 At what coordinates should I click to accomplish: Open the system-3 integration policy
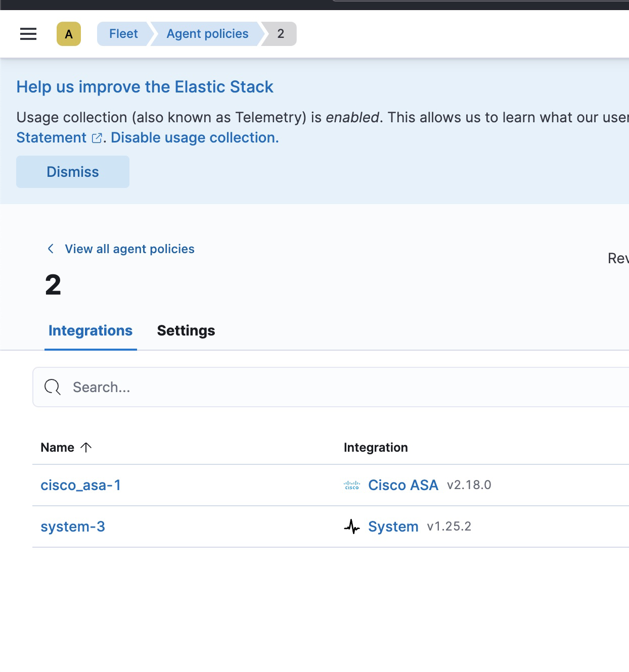click(x=73, y=526)
